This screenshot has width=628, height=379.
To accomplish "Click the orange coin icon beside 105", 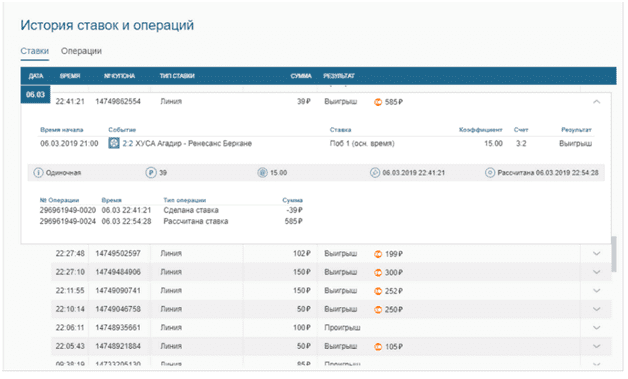I will (x=378, y=347).
